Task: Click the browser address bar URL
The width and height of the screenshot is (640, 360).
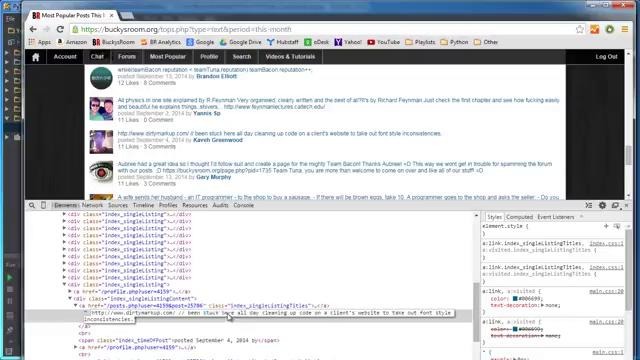Action: point(186,29)
